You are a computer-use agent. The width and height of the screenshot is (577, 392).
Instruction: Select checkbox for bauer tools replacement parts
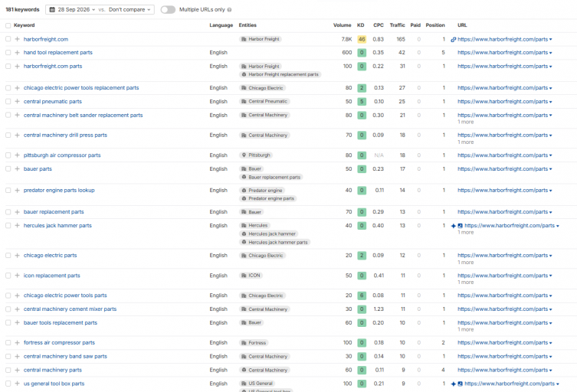click(x=8, y=323)
